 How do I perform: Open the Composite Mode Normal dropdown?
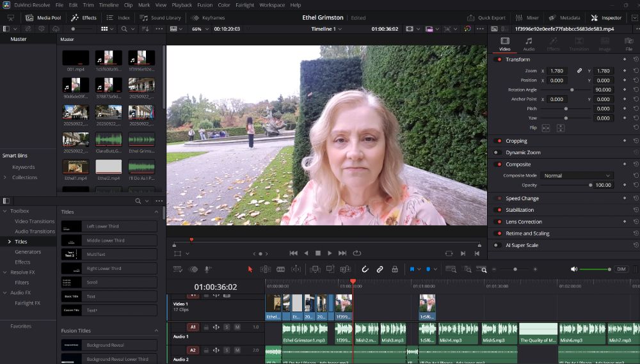pyautogui.click(x=577, y=175)
